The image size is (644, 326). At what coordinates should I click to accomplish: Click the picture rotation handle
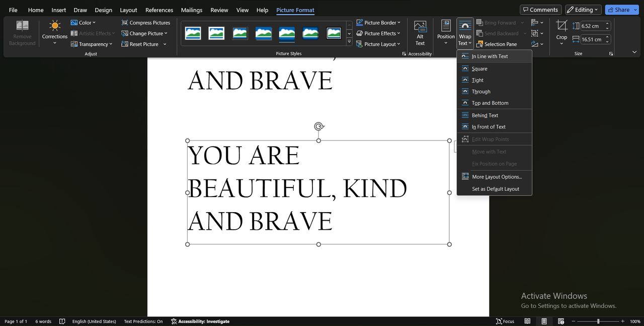tap(318, 126)
